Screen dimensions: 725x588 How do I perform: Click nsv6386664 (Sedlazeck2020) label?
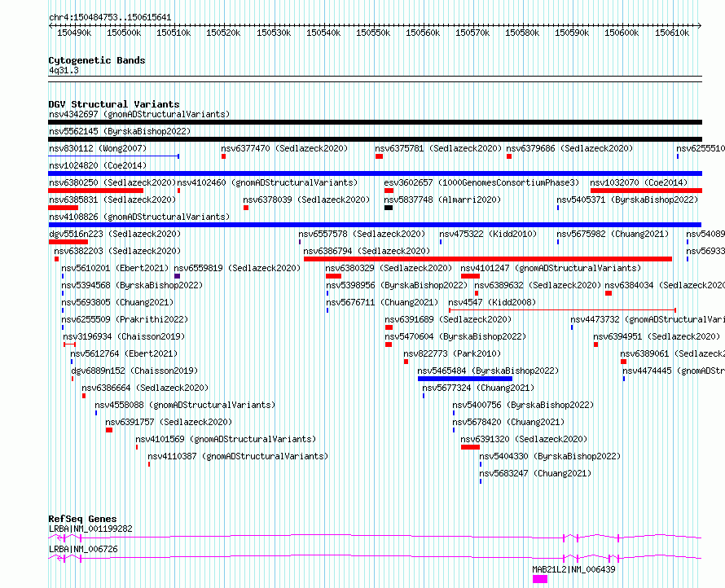145,388
